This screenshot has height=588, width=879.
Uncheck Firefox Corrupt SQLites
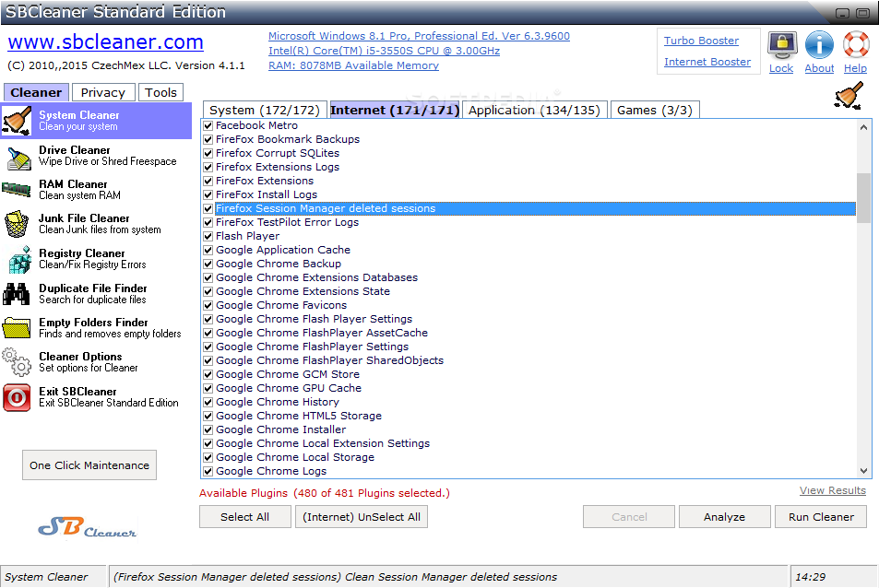click(x=208, y=153)
